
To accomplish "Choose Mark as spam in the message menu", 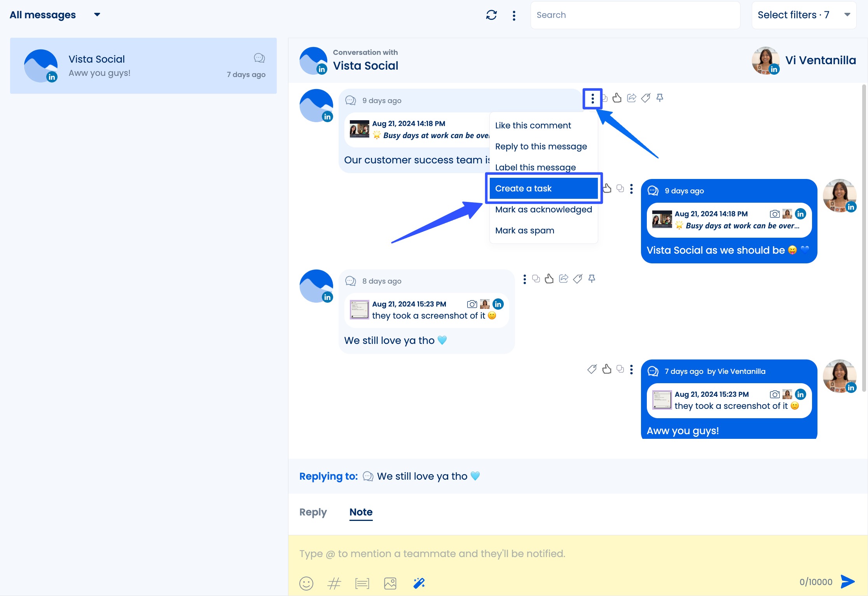I will pos(524,230).
